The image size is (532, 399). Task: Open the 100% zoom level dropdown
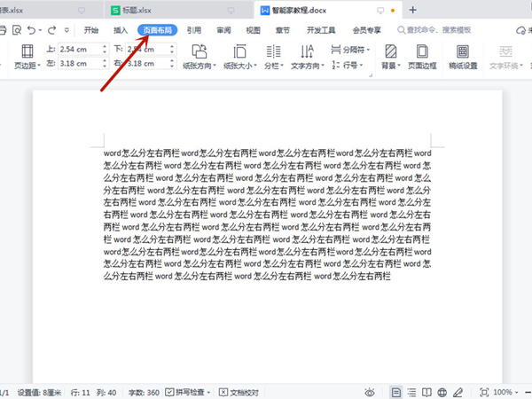(x=505, y=392)
